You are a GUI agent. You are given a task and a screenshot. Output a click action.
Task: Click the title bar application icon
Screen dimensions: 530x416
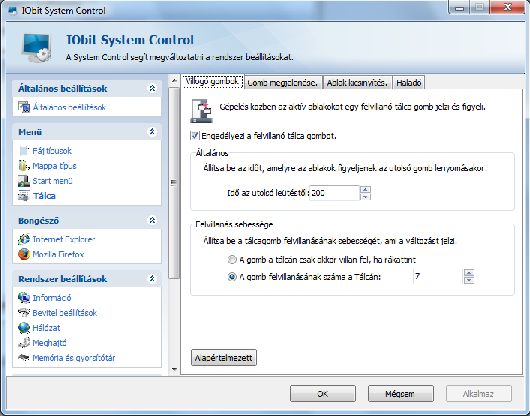tap(12, 10)
